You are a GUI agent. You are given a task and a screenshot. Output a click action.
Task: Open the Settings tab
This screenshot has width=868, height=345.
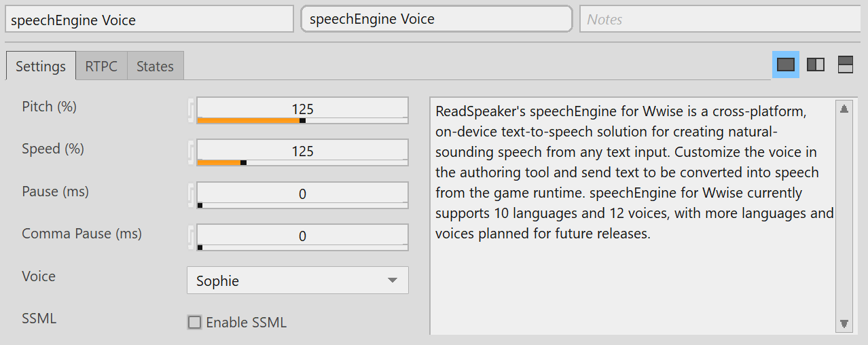click(41, 67)
